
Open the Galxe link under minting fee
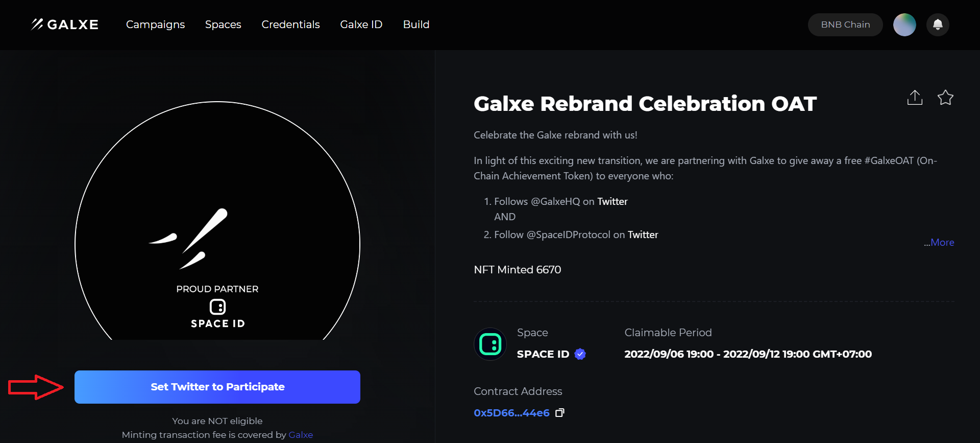301,435
